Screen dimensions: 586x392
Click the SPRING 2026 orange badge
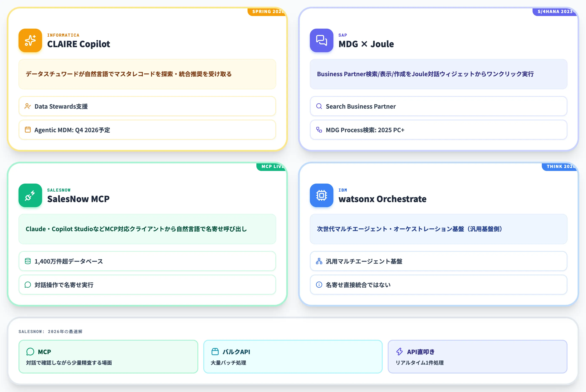tap(267, 12)
